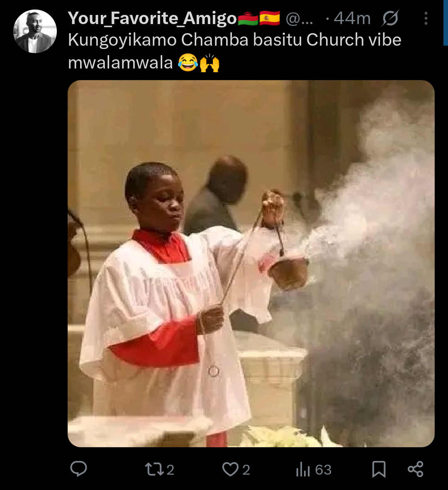
Task: Bookmark this tweet
Action: (379, 469)
